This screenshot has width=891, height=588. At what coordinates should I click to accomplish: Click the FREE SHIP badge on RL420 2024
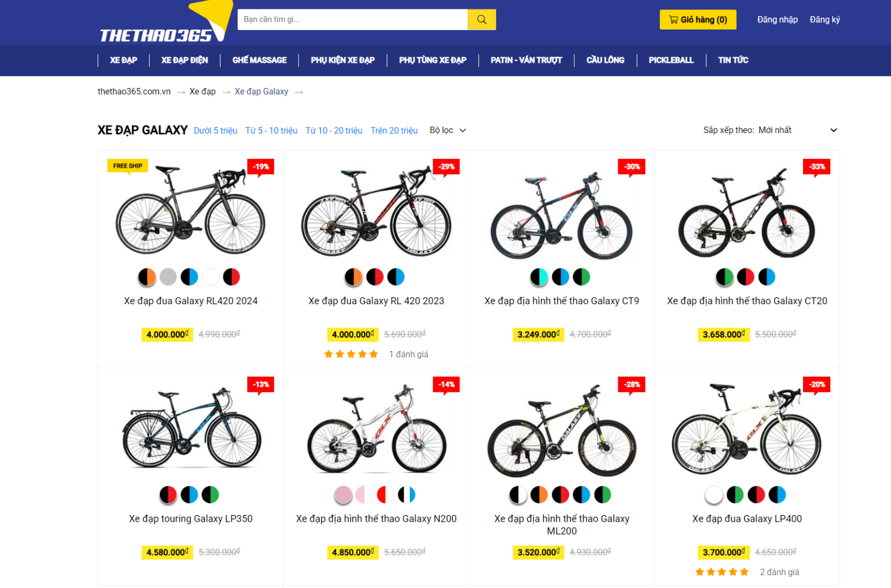click(x=128, y=166)
